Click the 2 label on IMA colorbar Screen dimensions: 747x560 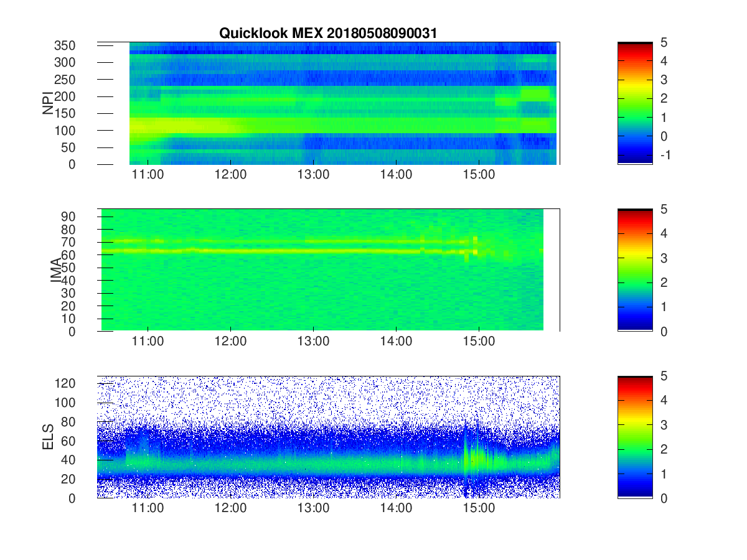click(x=664, y=282)
